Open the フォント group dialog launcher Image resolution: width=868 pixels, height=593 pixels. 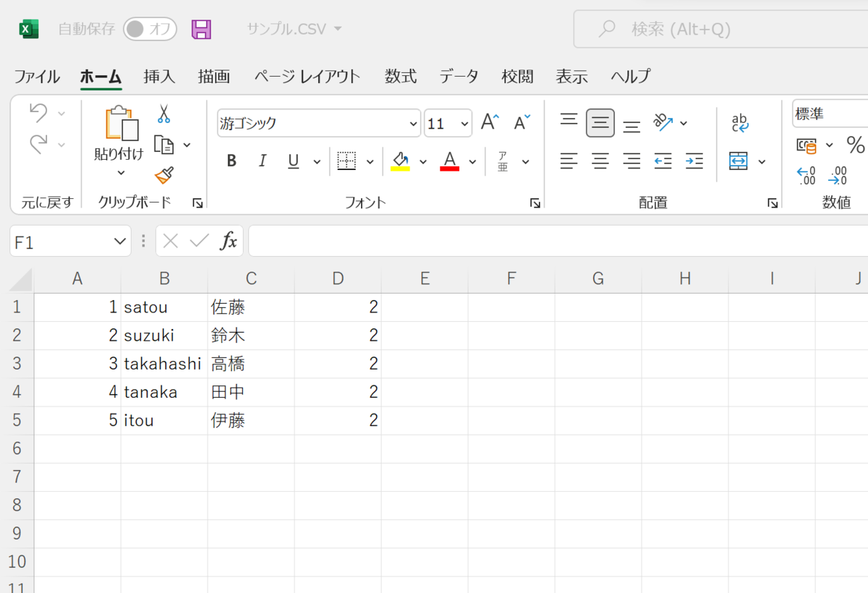[x=535, y=203]
